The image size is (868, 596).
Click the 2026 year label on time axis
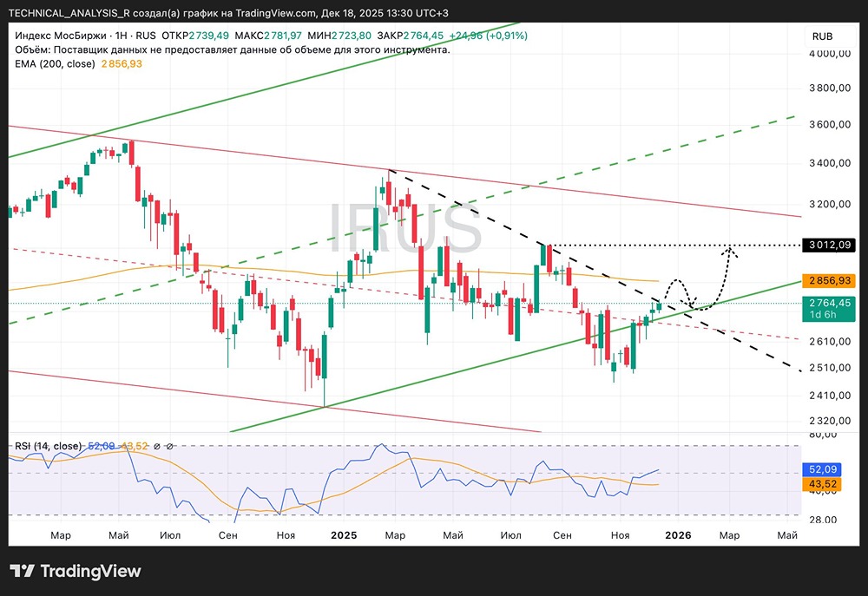678,535
